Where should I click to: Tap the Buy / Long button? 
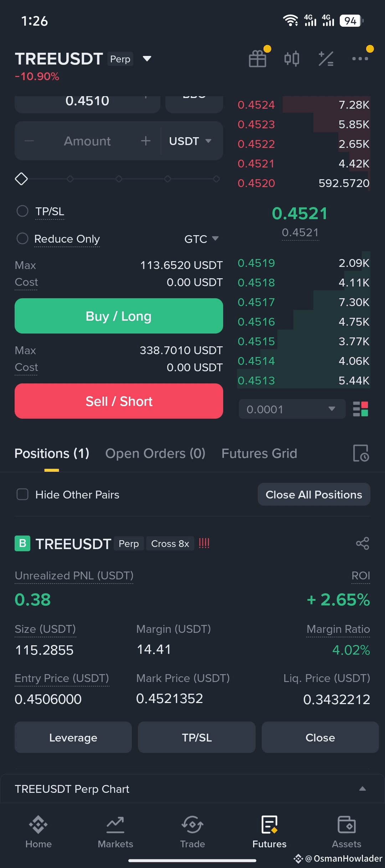[x=119, y=316]
